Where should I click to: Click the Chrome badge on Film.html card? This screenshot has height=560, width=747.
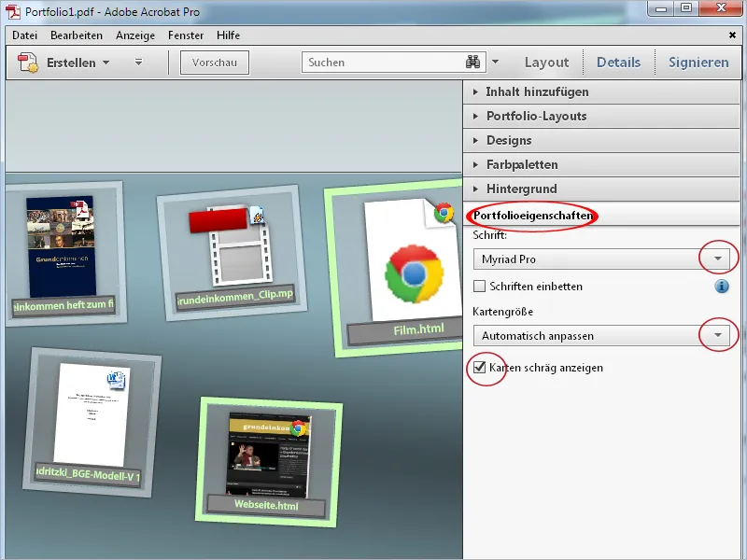click(x=444, y=213)
